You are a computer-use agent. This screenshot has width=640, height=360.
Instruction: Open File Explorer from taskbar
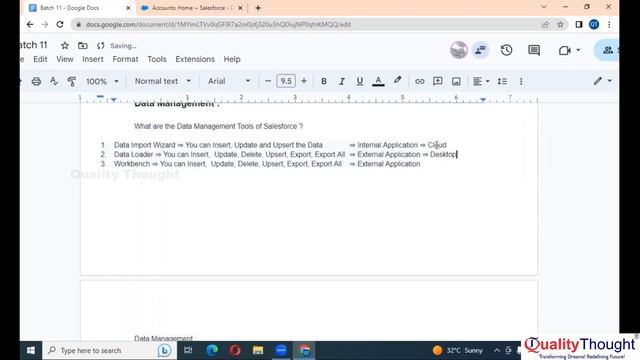click(x=258, y=350)
